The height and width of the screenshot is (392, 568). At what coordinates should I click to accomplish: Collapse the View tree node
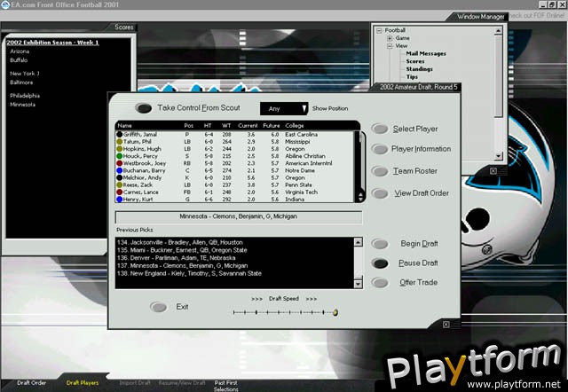point(390,46)
